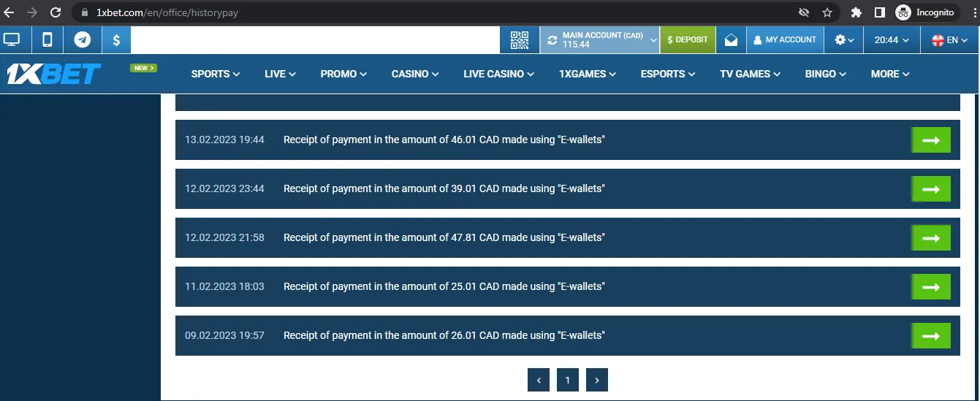The width and height of the screenshot is (980, 401).
Task: Select the ESPORTS menu item
Action: (x=669, y=74)
